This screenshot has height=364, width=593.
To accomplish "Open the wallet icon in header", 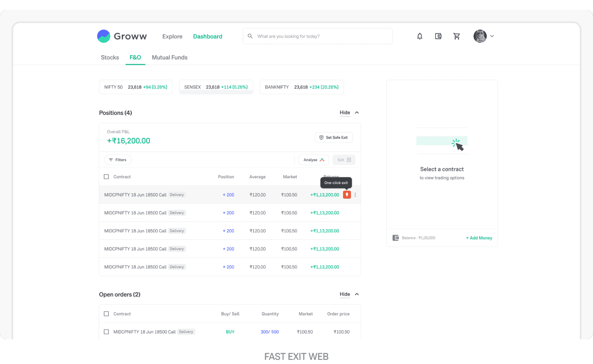I will pyautogui.click(x=438, y=36).
